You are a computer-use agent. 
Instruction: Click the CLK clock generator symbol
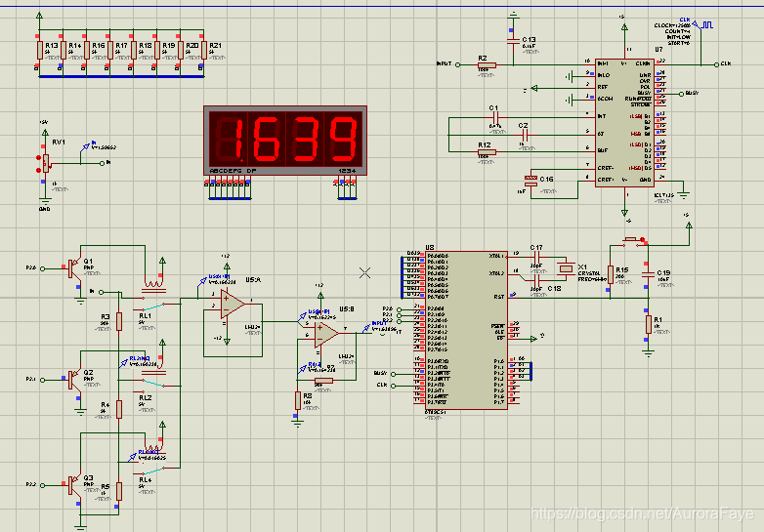[x=704, y=24]
